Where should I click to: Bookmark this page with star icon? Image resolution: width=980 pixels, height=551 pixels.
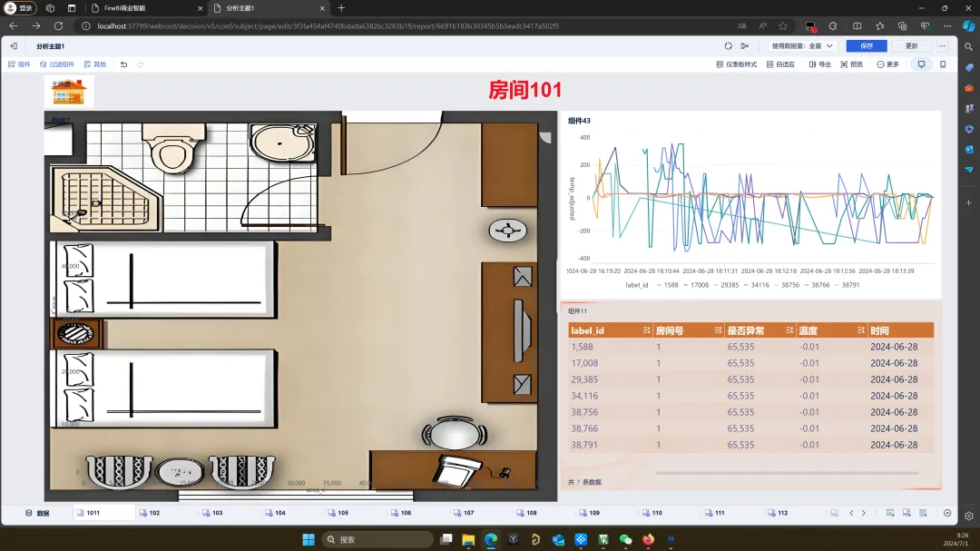pos(782,26)
